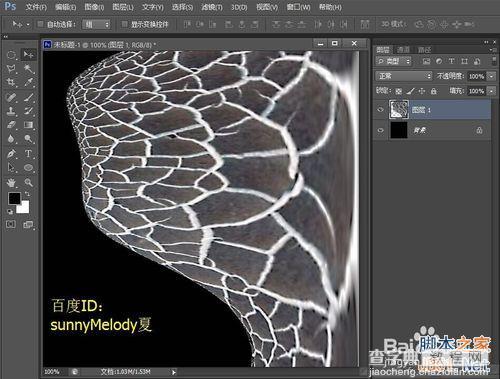Screen dimensions: 500x379
Task: Select the Zoom tool in toolbox
Action: point(29,182)
